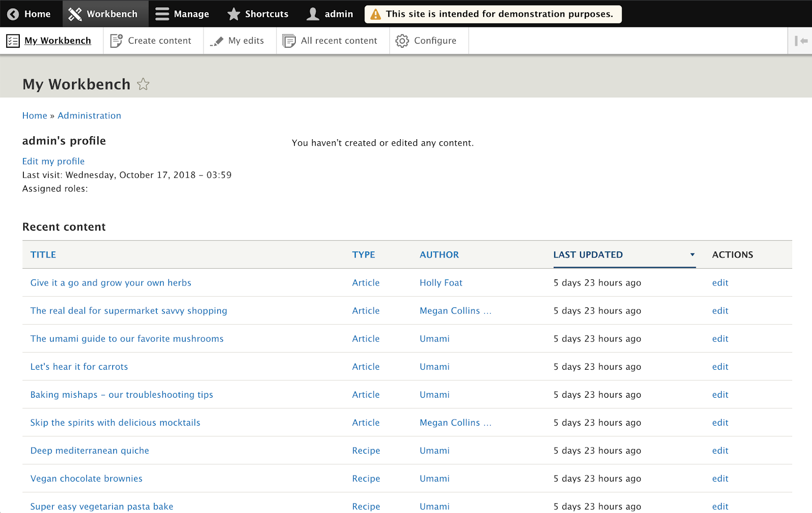The height and width of the screenshot is (513, 812).
Task: Open 'Vegan chocolate brownies' recipe
Action: (86, 478)
